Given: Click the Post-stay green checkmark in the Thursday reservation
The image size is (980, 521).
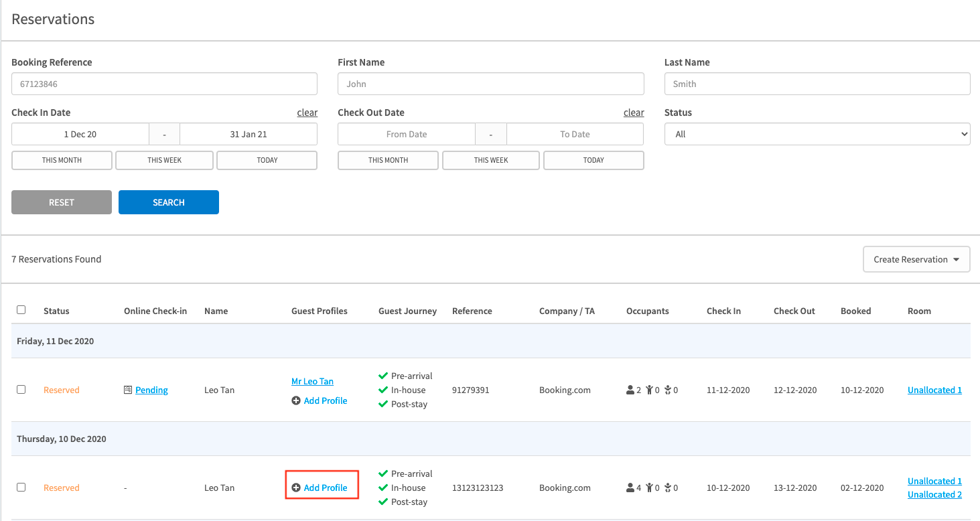Looking at the screenshot, I should click(383, 502).
